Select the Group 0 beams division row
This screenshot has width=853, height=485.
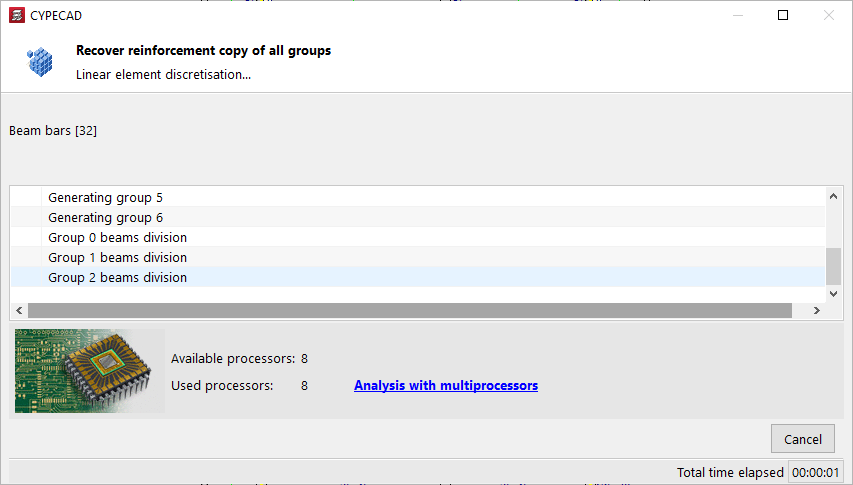117,238
